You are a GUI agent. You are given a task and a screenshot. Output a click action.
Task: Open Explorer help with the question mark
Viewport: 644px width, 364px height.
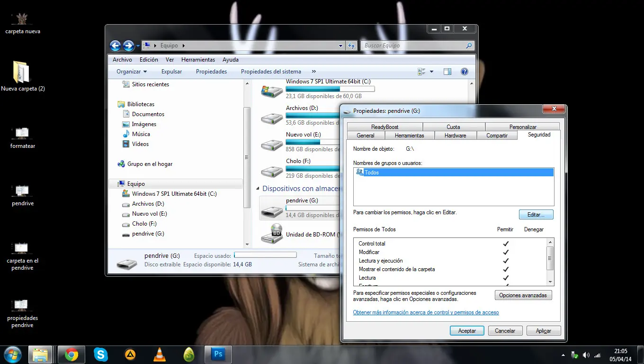465,72
